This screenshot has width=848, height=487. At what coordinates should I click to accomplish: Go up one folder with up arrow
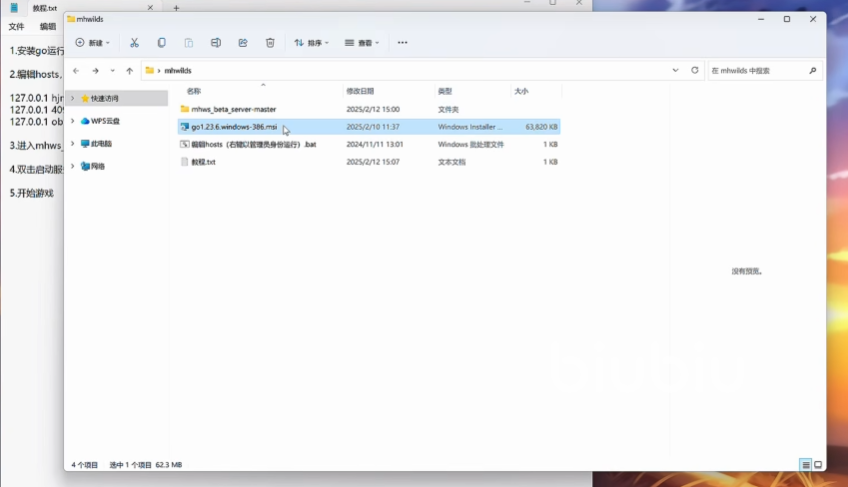[129, 71]
